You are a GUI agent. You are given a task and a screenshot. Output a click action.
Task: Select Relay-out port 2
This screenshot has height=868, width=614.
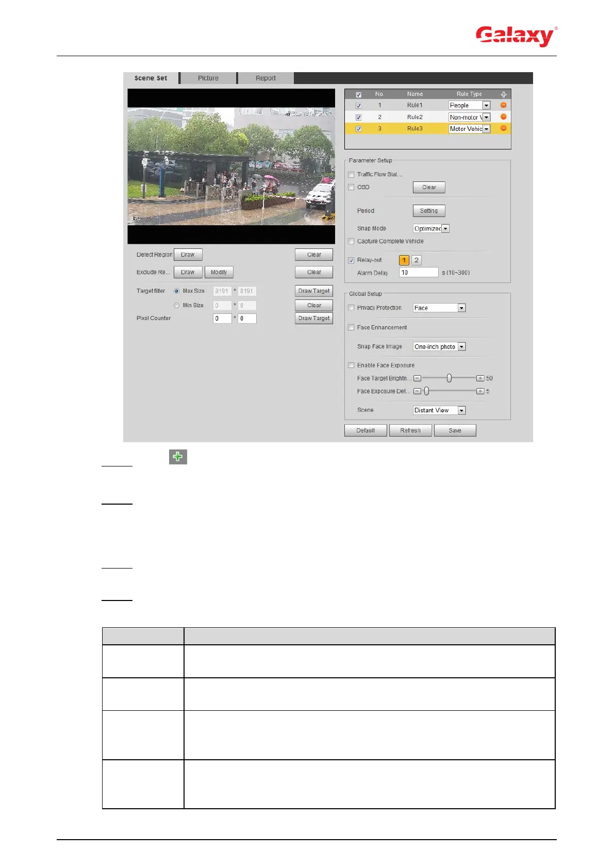[417, 260]
